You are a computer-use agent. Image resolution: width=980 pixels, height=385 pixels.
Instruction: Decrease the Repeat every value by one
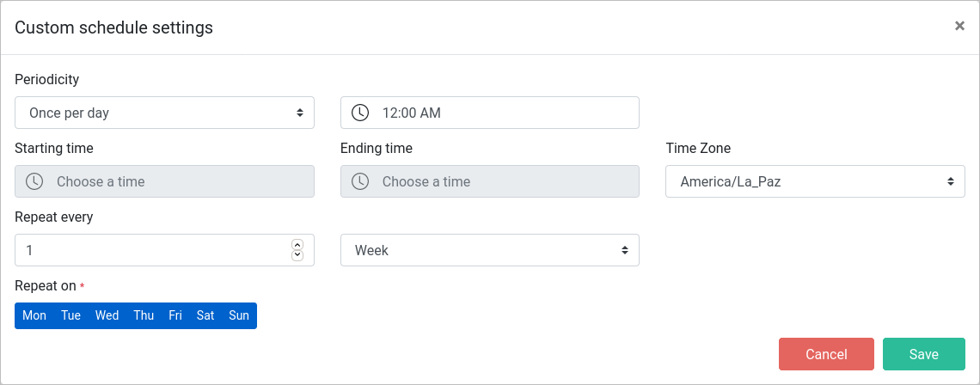click(x=297, y=255)
